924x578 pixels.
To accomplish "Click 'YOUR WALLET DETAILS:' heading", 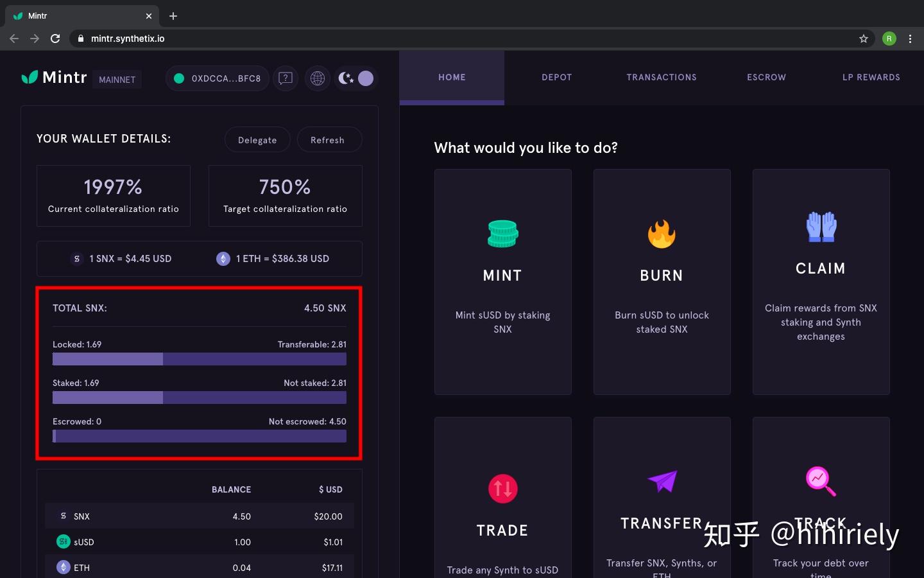I will pyautogui.click(x=104, y=139).
